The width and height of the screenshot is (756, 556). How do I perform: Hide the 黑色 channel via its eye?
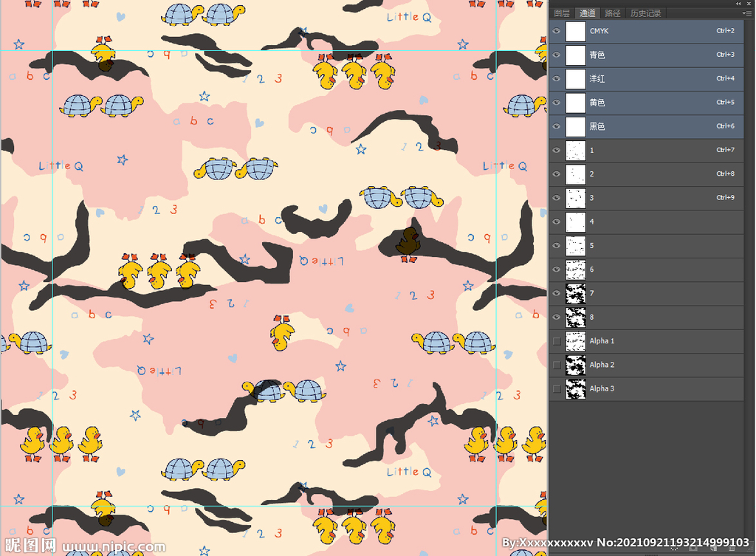coord(557,126)
